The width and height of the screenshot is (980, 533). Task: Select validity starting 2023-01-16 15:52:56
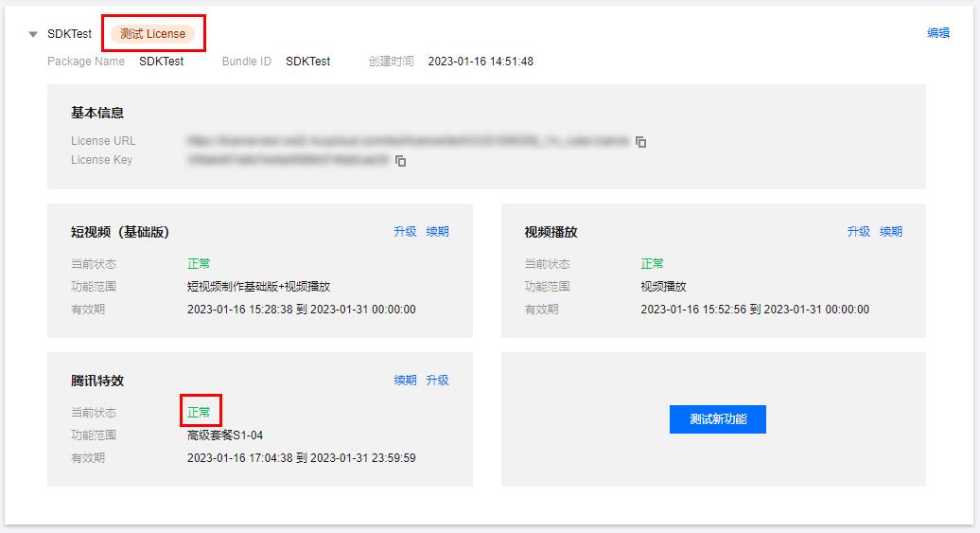pos(755,309)
